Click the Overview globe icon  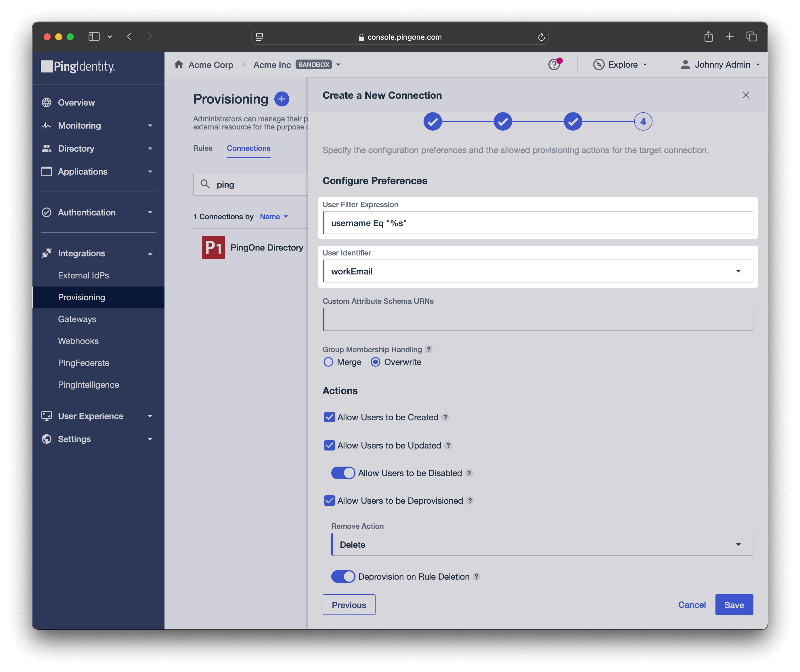pyautogui.click(x=47, y=102)
